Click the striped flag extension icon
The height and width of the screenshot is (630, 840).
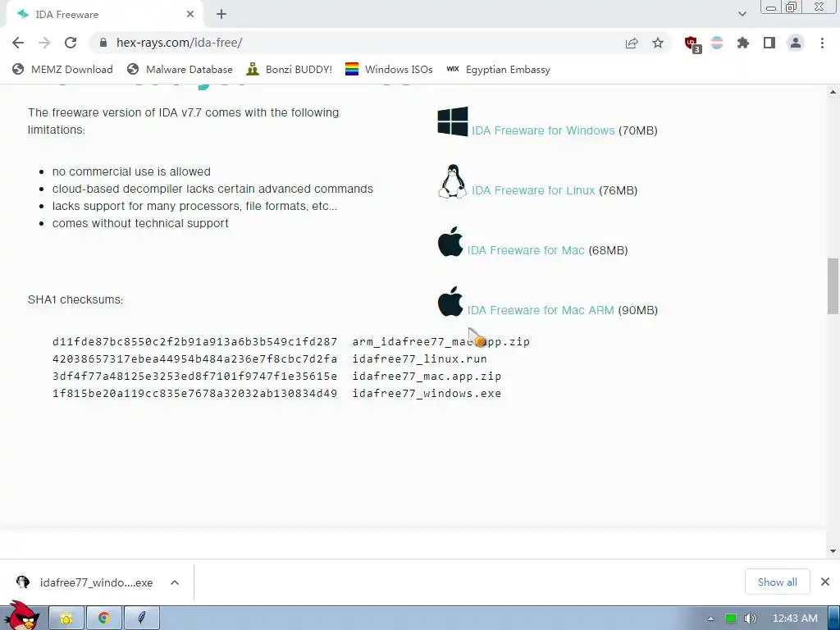(x=717, y=43)
